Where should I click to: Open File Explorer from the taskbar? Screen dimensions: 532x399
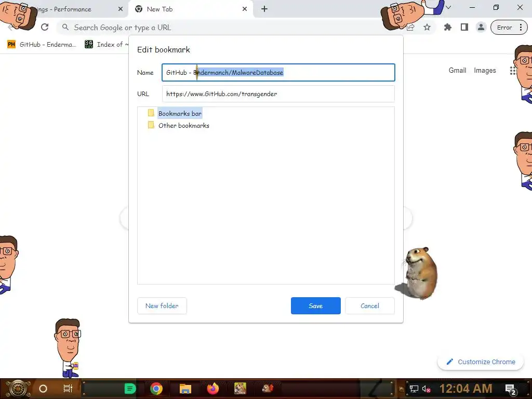pyautogui.click(x=185, y=389)
